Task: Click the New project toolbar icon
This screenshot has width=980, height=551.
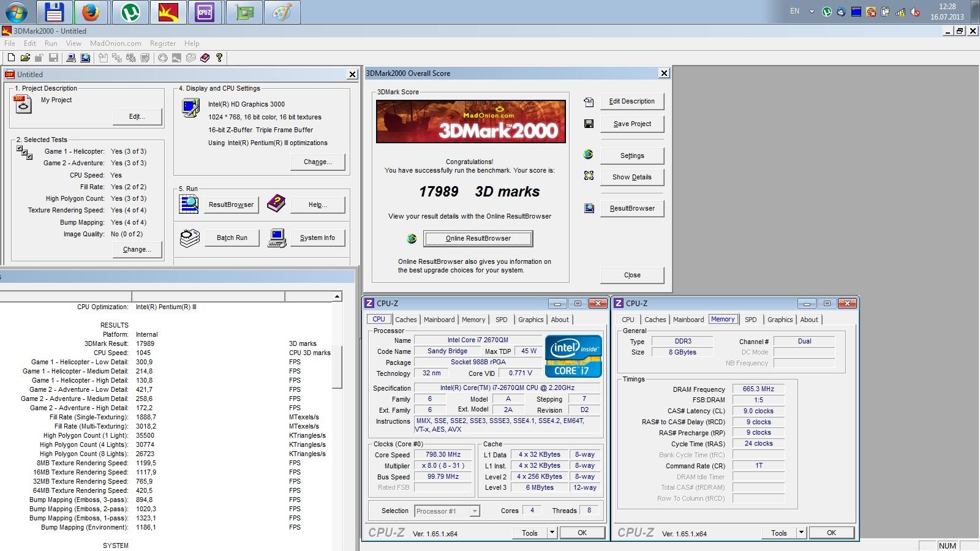Action: click(x=11, y=58)
